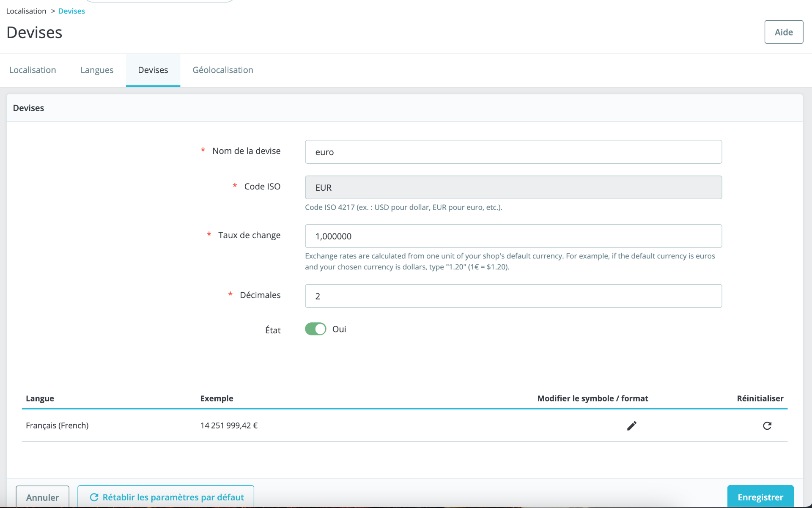The width and height of the screenshot is (812, 508).
Task: Go to the Géolocalisation tab
Action: pyautogui.click(x=223, y=70)
